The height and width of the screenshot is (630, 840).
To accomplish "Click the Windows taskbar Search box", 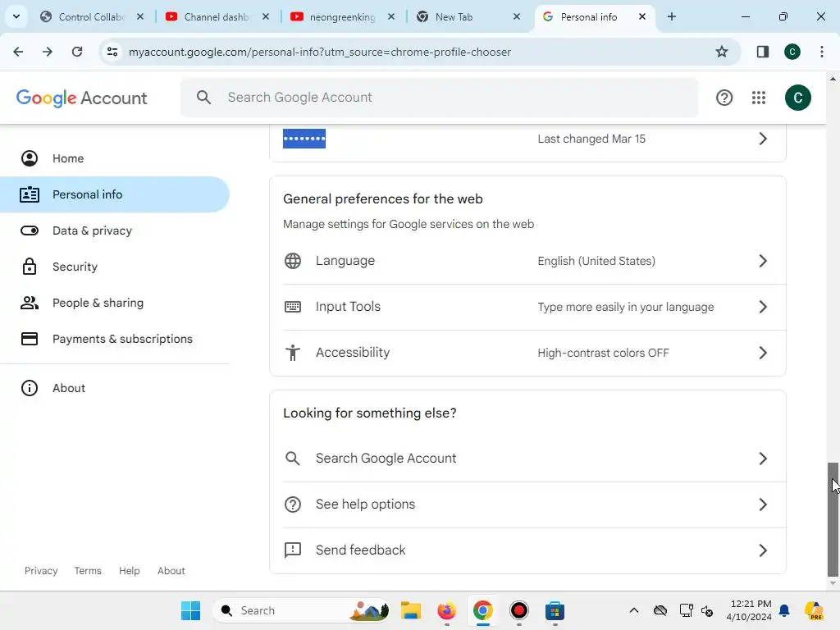I will [301, 610].
